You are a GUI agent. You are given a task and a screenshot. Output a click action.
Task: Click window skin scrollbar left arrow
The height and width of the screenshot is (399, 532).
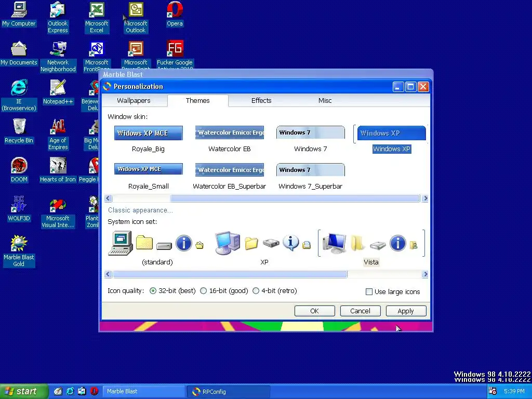pos(108,198)
